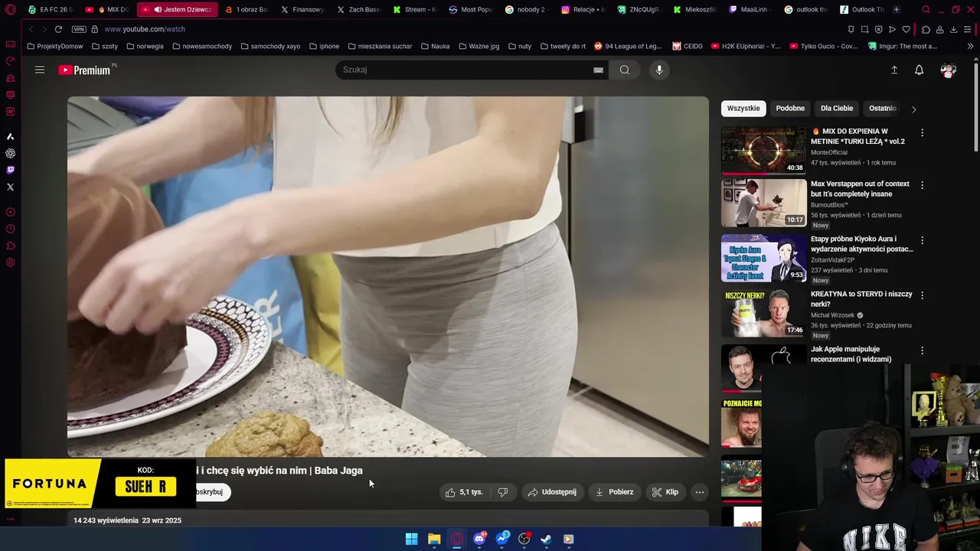Open Easy Setup menu lines icon
Image resolution: width=980 pixels, height=551 pixels.
(968, 29)
